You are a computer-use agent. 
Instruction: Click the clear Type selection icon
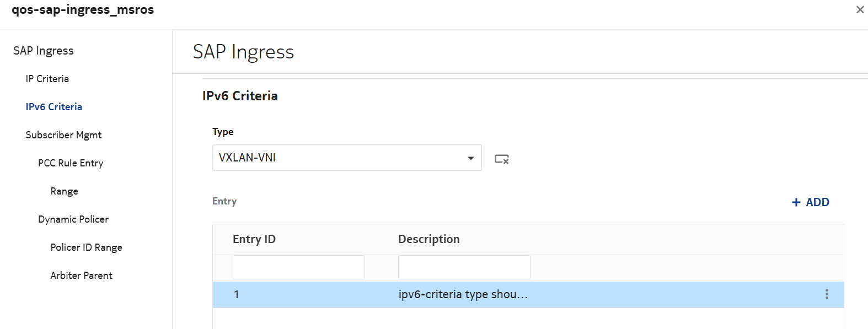(x=501, y=159)
